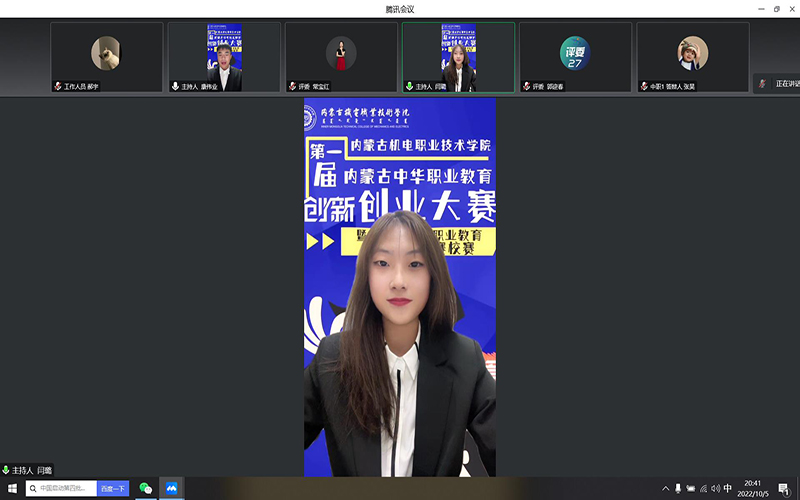Image resolution: width=800 pixels, height=500 pixels.
Task: Open the taskbar clock and date
Action: click(x=753, y=488)
